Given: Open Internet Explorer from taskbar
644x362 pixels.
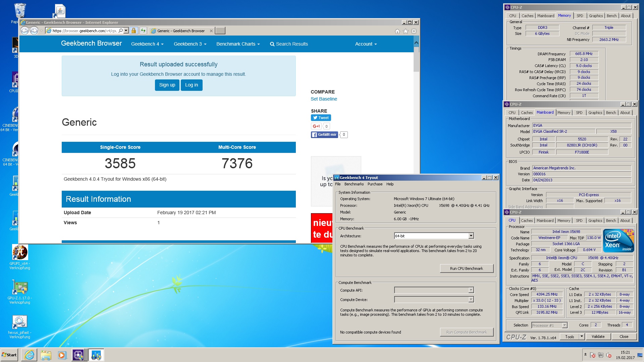Looking at the screenshot, I should point(30,355).
